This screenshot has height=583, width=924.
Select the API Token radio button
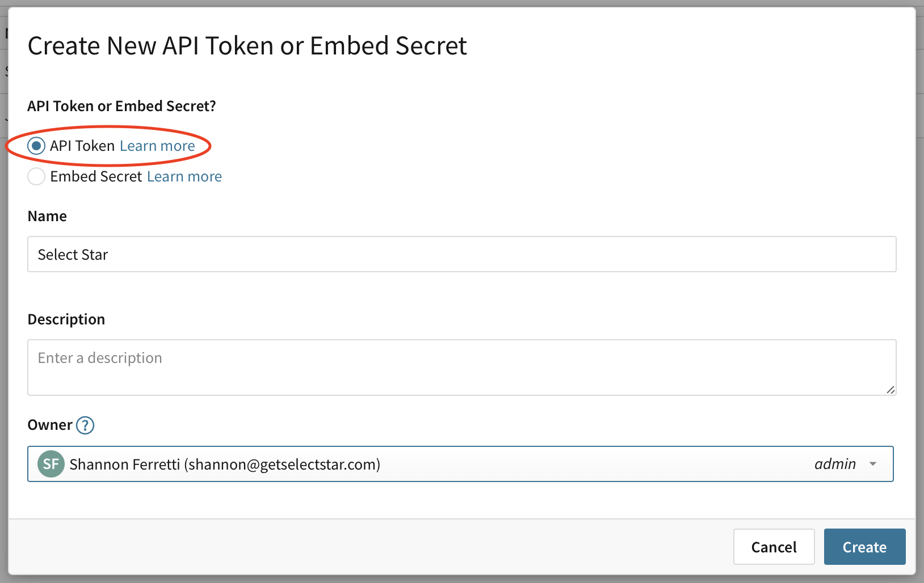tap(36, 146)
